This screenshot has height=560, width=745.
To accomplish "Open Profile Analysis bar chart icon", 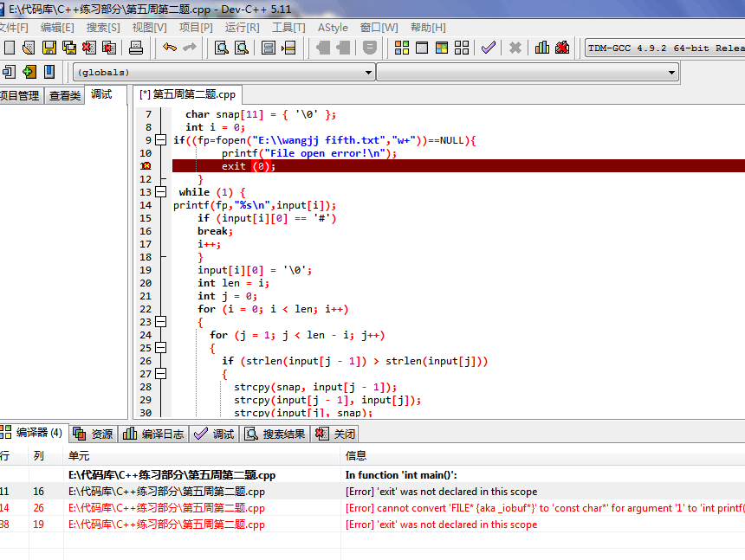I will coord(542,48).
